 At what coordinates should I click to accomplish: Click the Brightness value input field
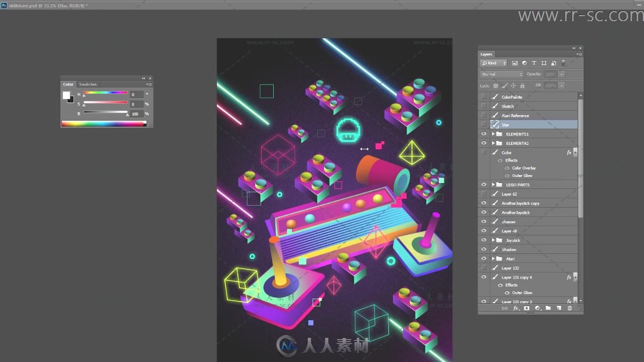[136, 114]
